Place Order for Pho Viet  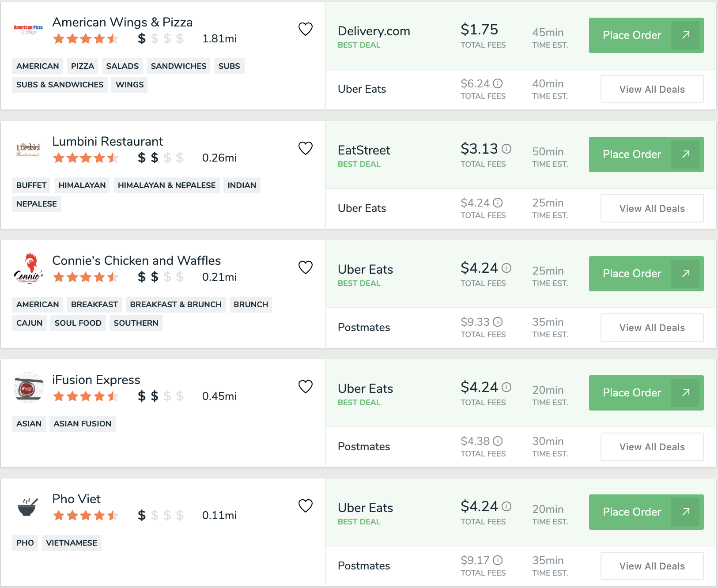[x=646, y=512]
